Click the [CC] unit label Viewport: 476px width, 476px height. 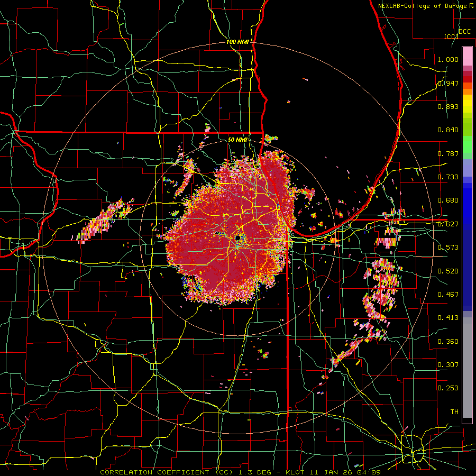tap(451, 36)
